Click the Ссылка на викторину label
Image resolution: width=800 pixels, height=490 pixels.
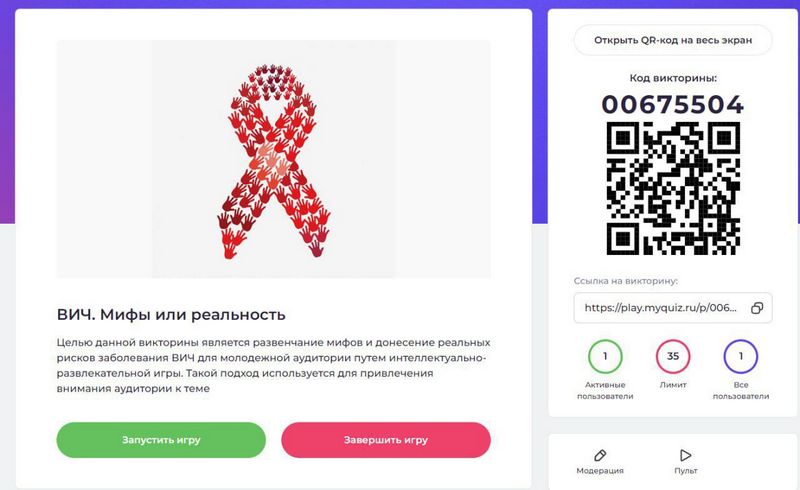click(x=626, y=281)
